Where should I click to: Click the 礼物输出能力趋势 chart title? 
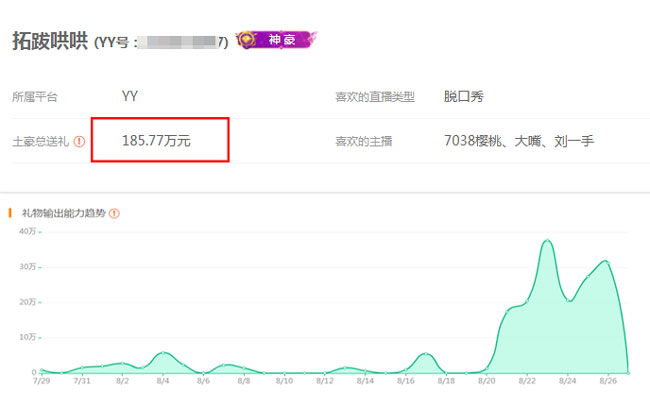pos(62,214)
